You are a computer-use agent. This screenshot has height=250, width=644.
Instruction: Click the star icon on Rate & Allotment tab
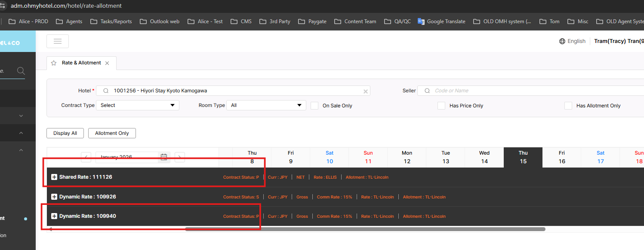[54, 63]
